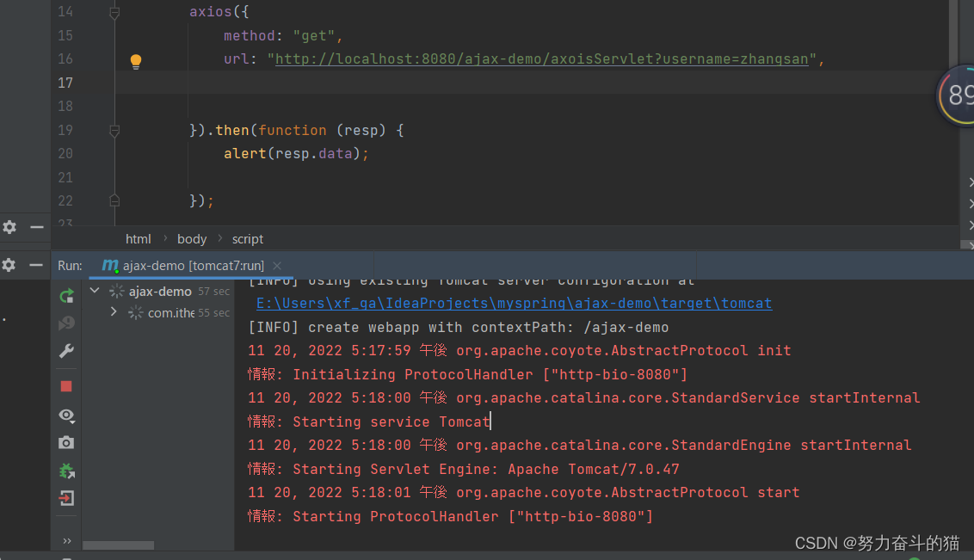974x560 pixels.
Task: Rerun the ajax-demo Tomcat configuration
Action: (x=66, y=295)
